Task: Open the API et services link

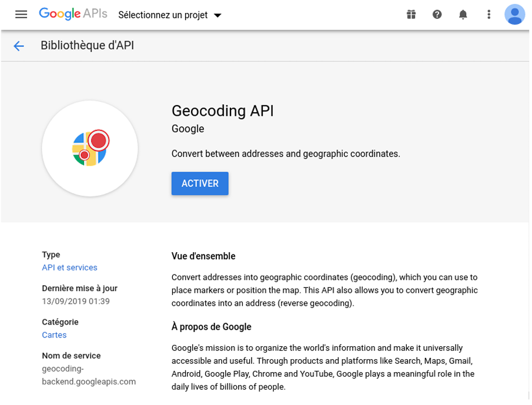Action: click(x=69, y=267)
